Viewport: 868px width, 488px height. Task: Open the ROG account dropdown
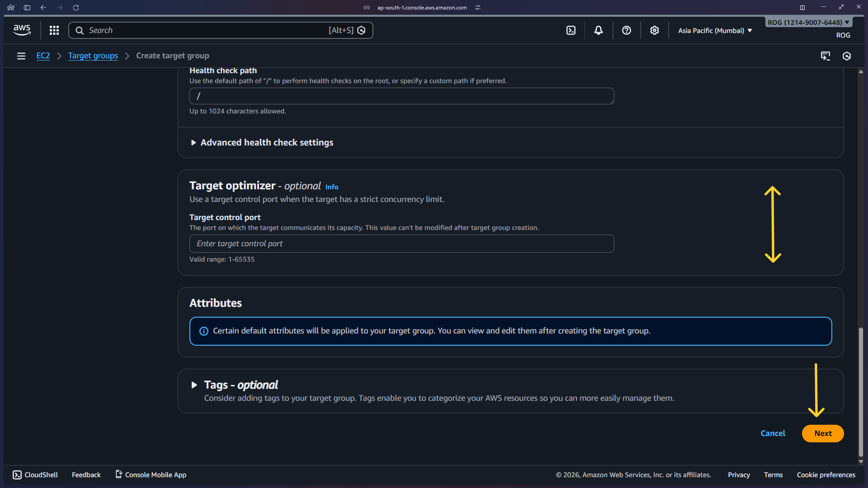pyautogui.click(x=808, y=23)
